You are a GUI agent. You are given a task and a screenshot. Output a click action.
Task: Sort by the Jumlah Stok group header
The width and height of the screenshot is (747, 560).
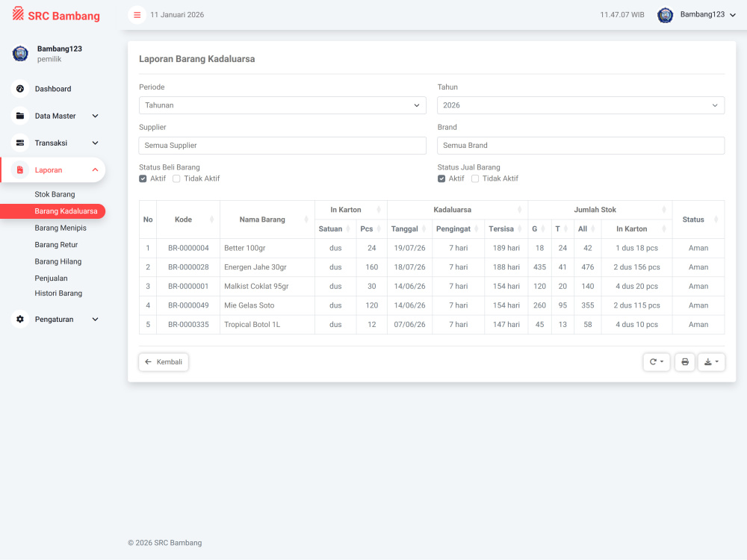pyautogui.click(x=601, y=210)
